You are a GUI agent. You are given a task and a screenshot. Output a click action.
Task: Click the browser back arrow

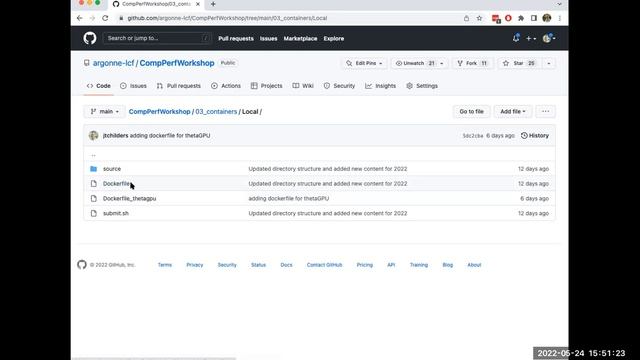80,18
